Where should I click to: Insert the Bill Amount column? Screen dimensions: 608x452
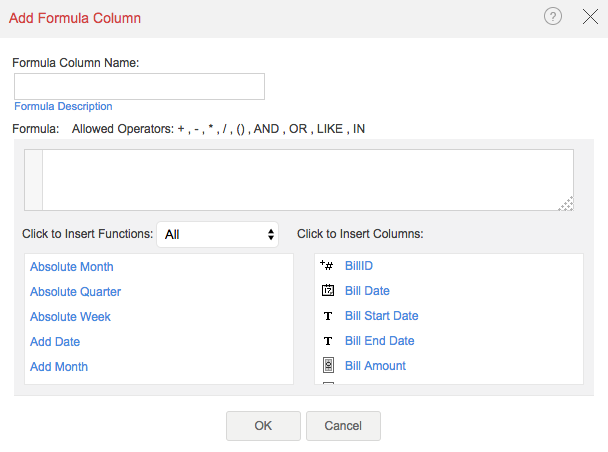pos(375,366)
